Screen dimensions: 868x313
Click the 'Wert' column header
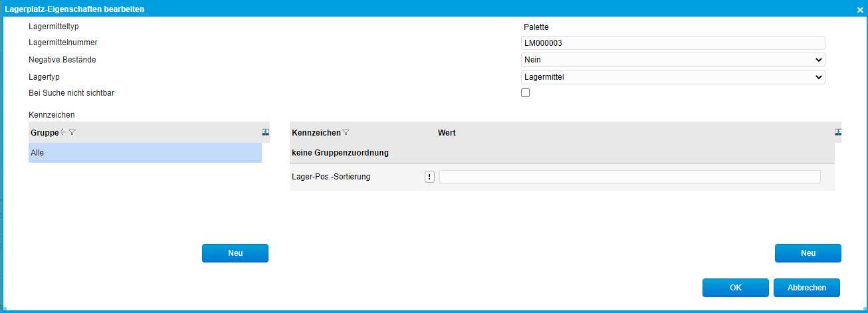[x=447, y=133]
